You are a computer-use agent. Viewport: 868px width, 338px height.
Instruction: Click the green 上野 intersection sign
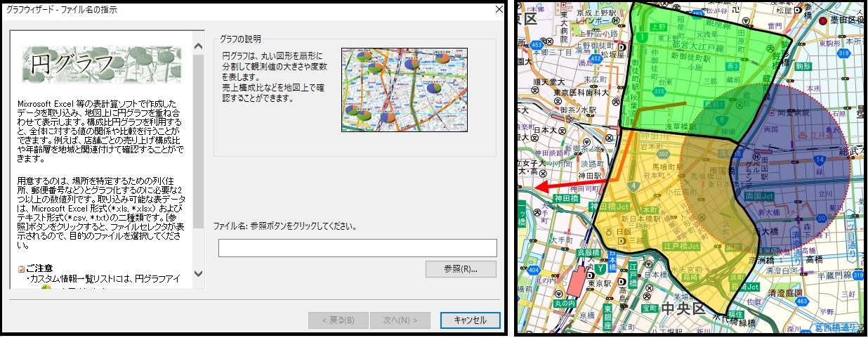[x=659, y=27]
